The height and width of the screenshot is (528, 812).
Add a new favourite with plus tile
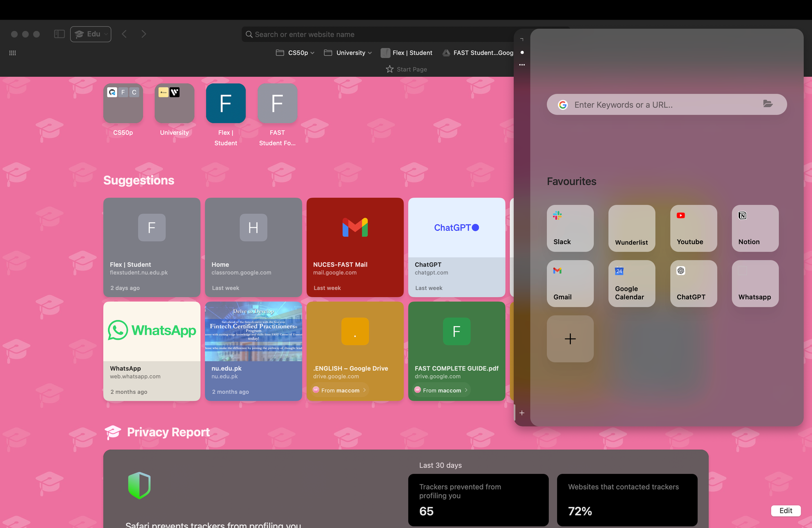[x=570, y=339]
